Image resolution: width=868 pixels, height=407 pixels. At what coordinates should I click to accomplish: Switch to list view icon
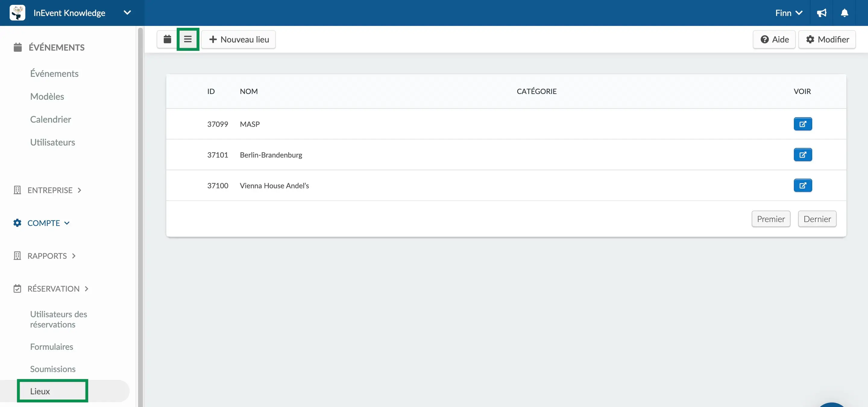click(188, 39)
